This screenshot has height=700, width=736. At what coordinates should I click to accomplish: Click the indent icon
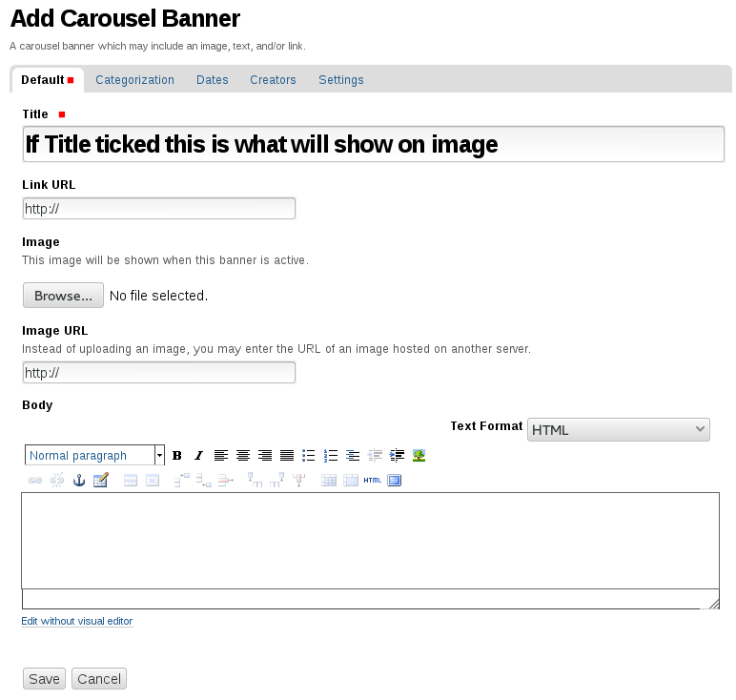tap(397, 456)
